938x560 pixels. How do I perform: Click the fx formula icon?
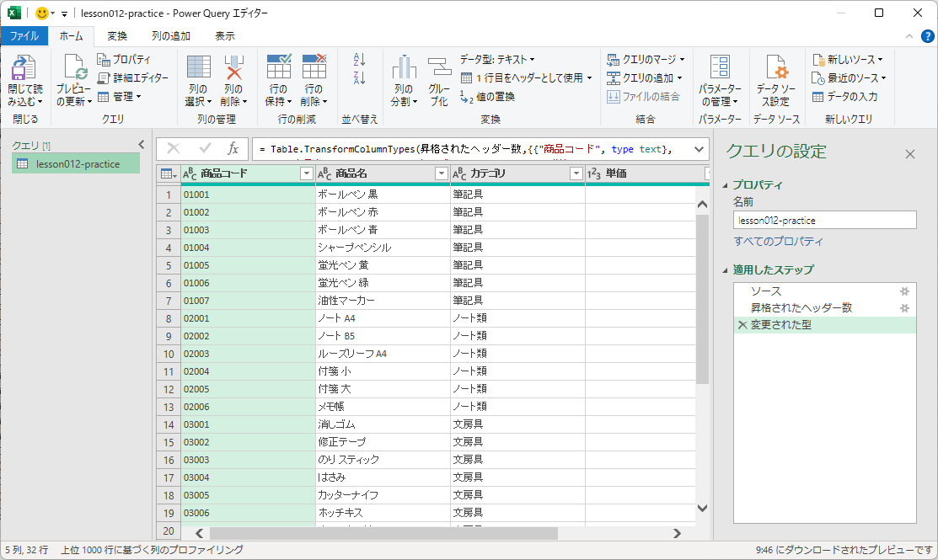(233, 148)
